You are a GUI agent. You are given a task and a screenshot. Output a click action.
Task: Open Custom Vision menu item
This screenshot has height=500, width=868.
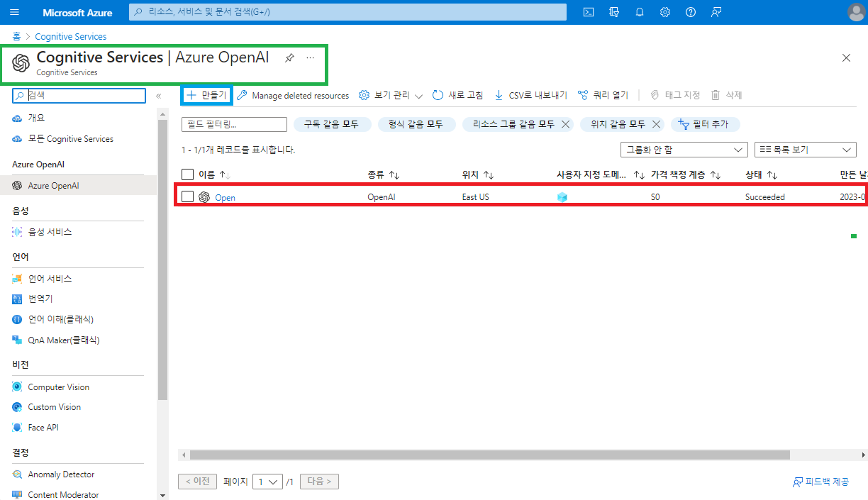tap(54, 407)
